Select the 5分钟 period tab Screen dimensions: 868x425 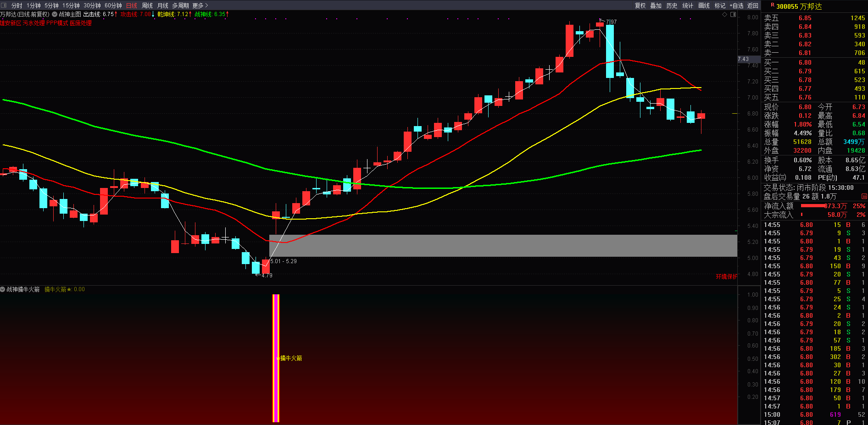tap(51, 6)
